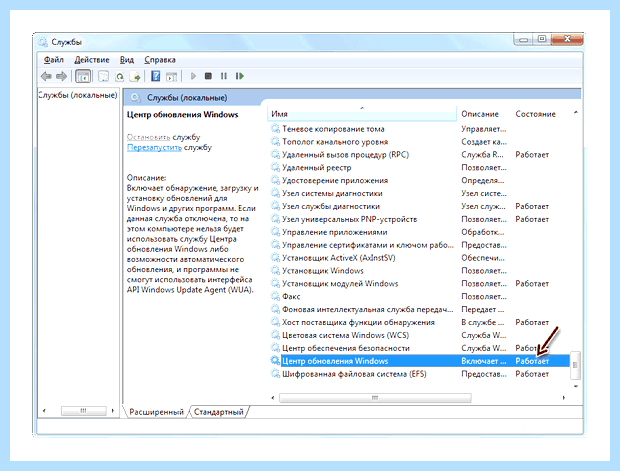The image size is (620, 471).
Task: Open the Вид menu
Action: [127, 60]
